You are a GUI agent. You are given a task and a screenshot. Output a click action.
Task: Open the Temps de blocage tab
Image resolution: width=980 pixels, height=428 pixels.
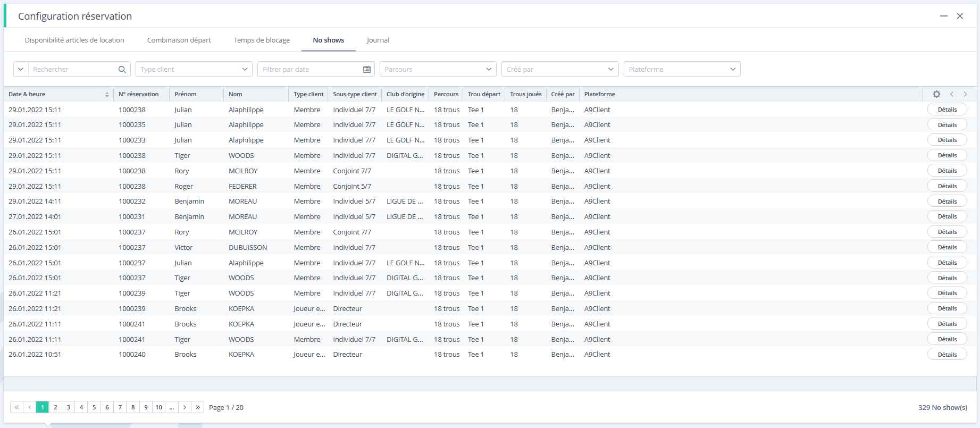(x=262, y=40)
